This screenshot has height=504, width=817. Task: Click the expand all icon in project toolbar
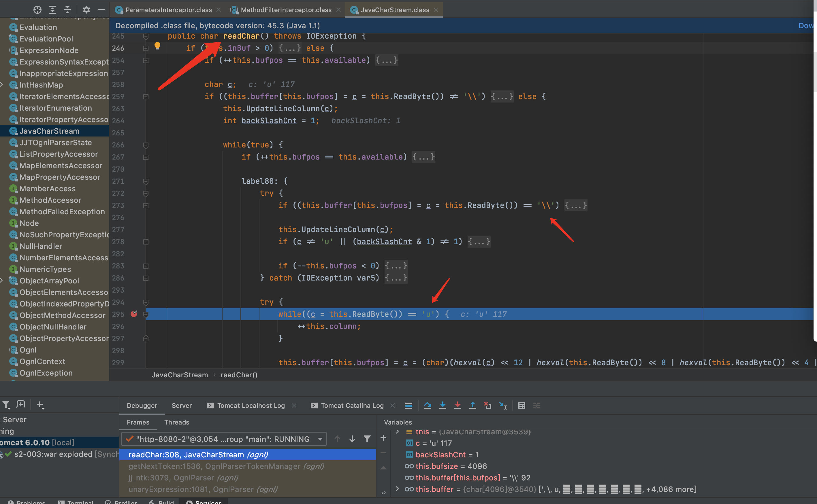coord(52,10)
